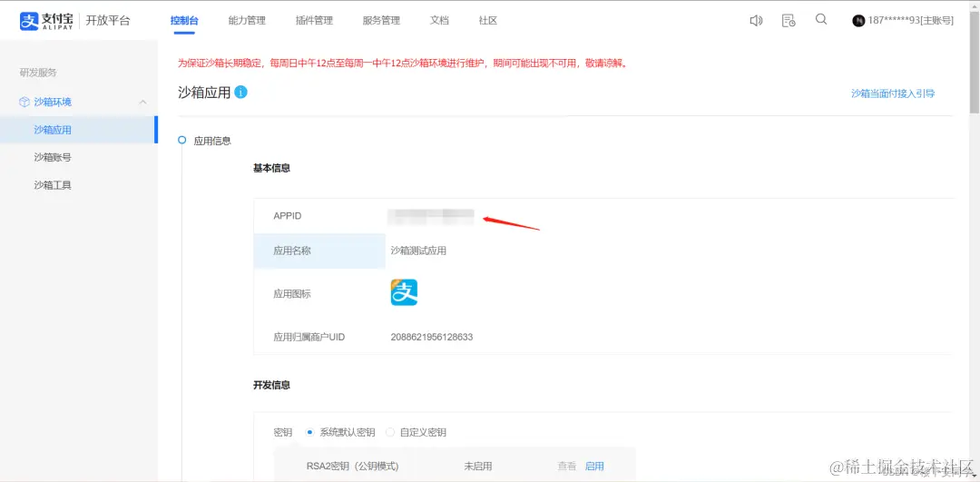Click the Alipay application icon thumbnail
The width and height of the screenshot is (980, 482).
point(404,292)
